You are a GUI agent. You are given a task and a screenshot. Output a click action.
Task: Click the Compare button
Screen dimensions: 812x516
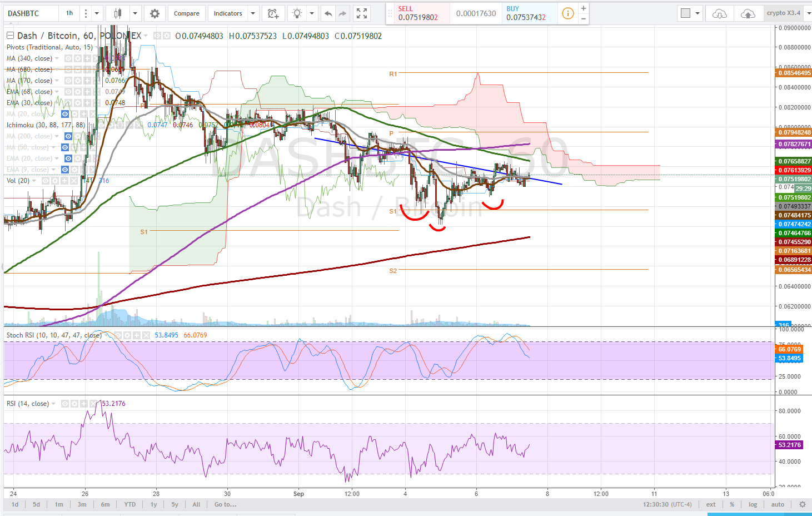[x=187, y=13]
